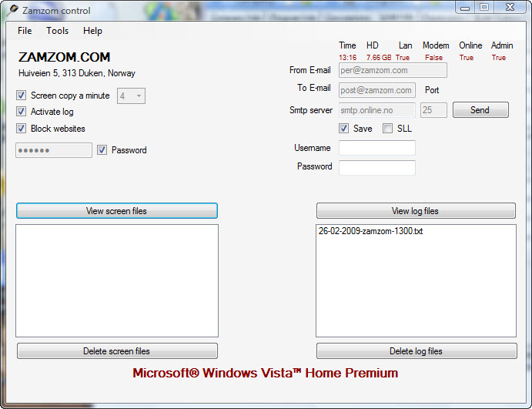Click the Smtp server field
The width and height of the screenshot is (532, 409).
[377, 110]
